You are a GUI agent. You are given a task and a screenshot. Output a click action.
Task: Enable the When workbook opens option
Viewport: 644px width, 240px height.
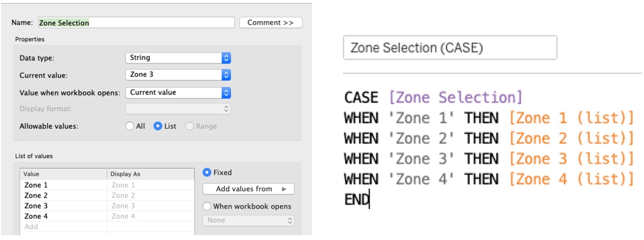click(207, 206)
